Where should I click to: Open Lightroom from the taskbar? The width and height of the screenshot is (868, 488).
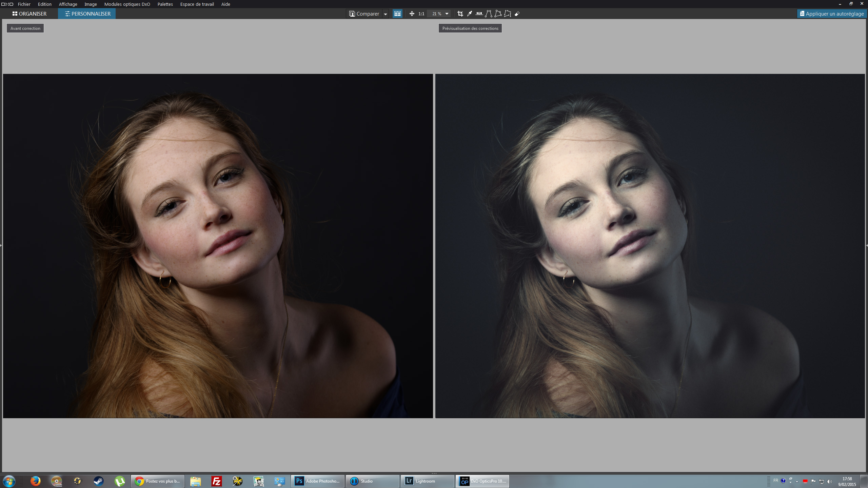(x=427, y=481)
